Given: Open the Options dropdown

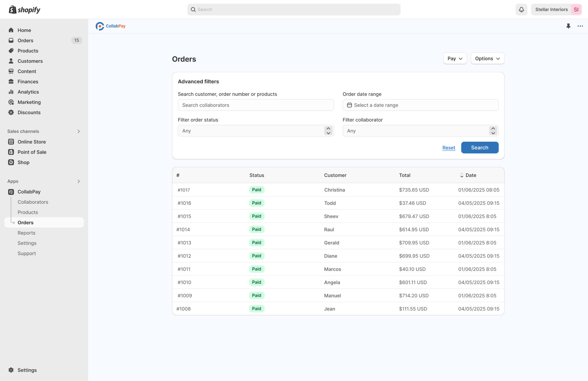Looking at the screenshot, I should [x=487, y=59].
